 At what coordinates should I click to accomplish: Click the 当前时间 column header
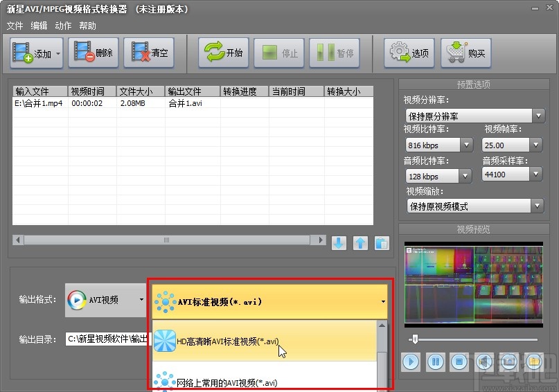[296, 91]
